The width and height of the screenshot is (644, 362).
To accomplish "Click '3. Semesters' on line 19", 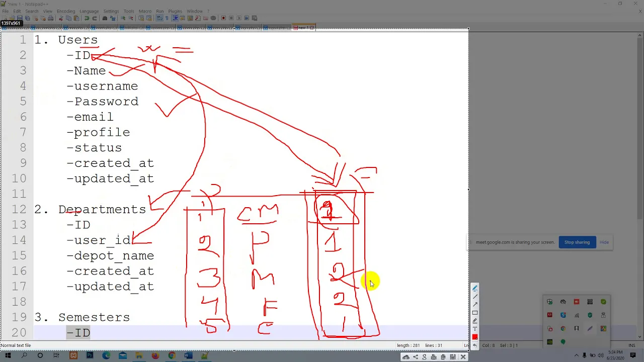I will click(82, 317).
